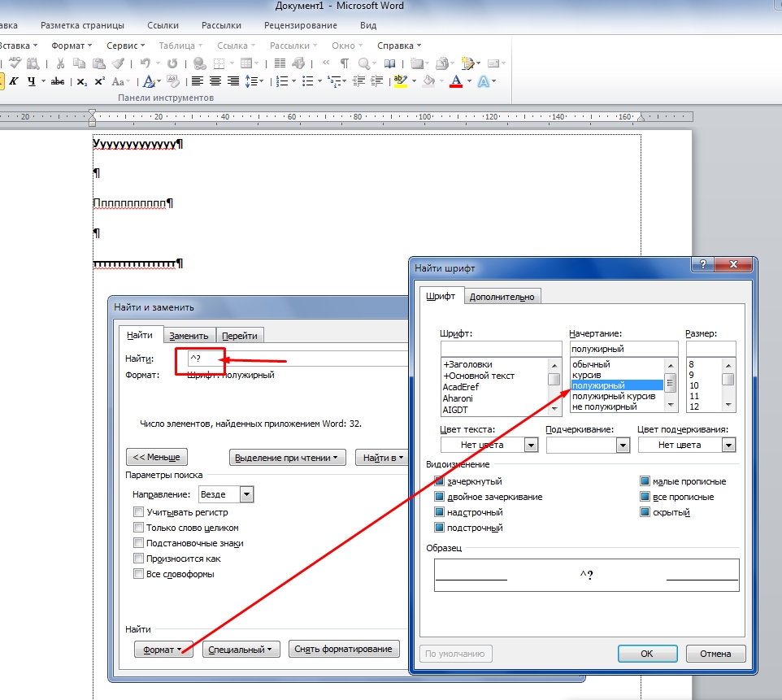Align text left in toolbar
The width and height of the screenshot is (782, 700).
[198, 80]
